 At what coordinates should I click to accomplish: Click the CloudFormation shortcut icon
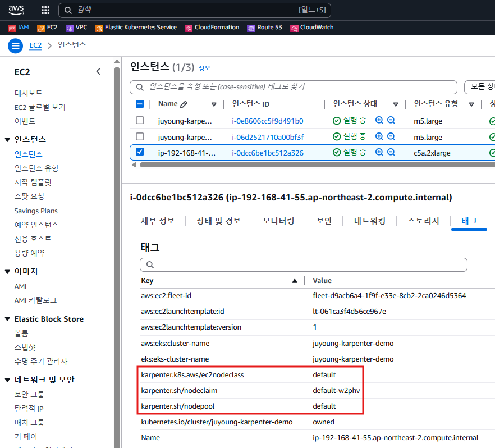pos(189,28)
